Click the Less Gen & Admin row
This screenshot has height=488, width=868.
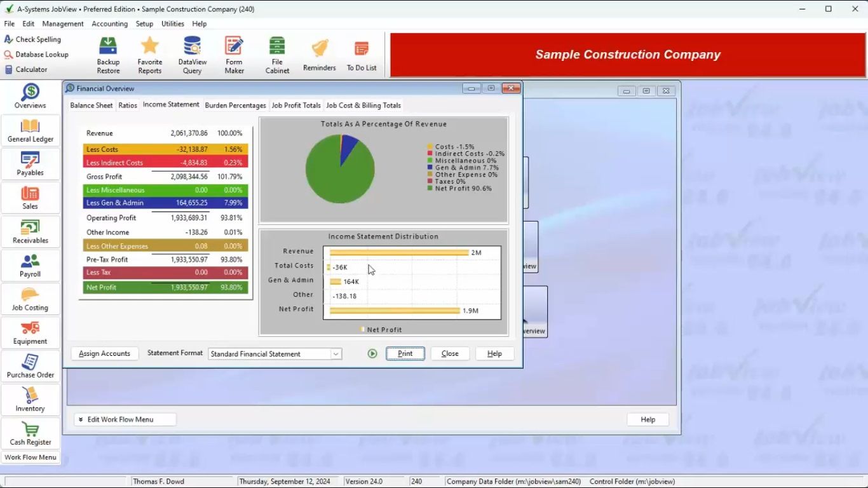point(165,203)
